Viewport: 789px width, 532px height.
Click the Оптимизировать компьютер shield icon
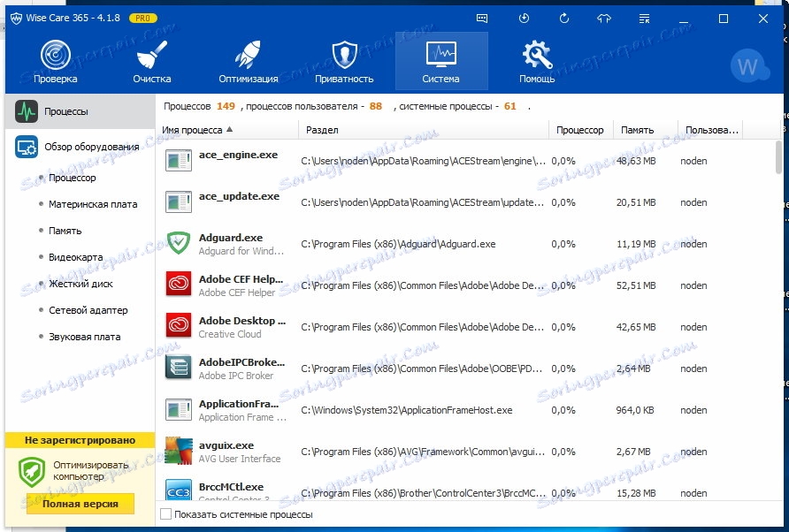click(x=32, y=472)
